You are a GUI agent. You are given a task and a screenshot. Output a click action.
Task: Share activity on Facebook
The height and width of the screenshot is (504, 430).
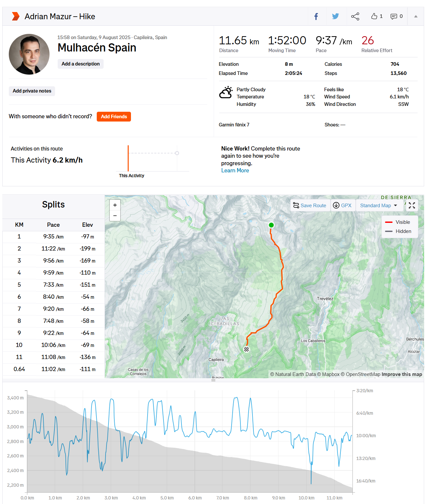point(316,16)
